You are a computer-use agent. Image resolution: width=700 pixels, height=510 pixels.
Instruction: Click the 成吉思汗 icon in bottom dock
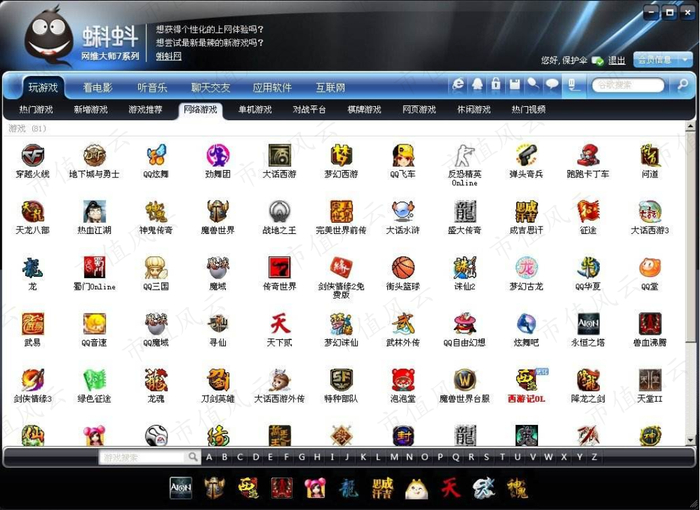382,488
